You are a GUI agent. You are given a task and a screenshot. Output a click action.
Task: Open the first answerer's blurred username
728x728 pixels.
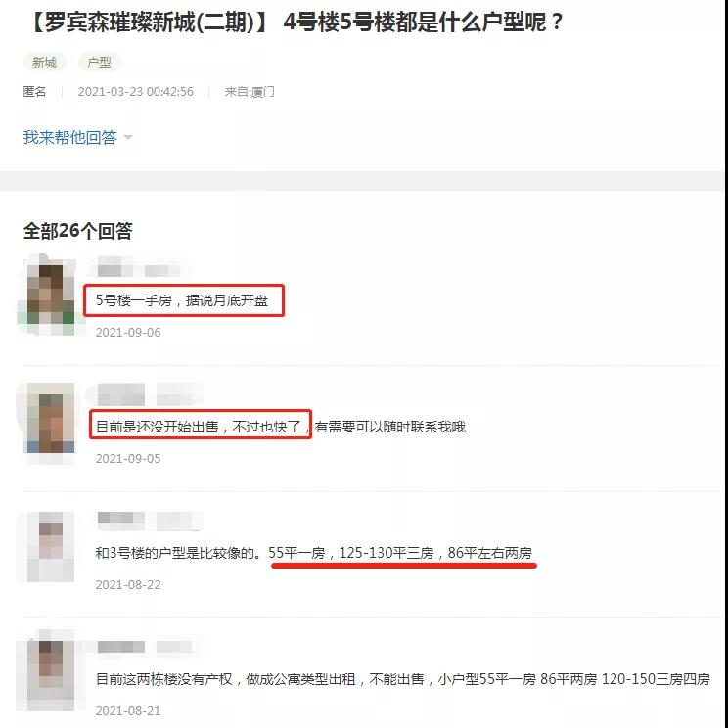139,268
